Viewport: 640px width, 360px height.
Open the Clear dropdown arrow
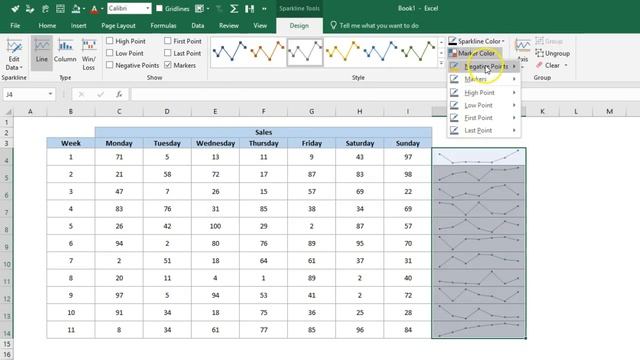566,65
